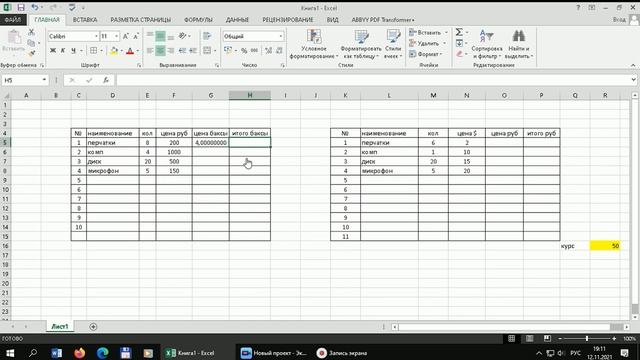Align text to the right

click(171, 51)
